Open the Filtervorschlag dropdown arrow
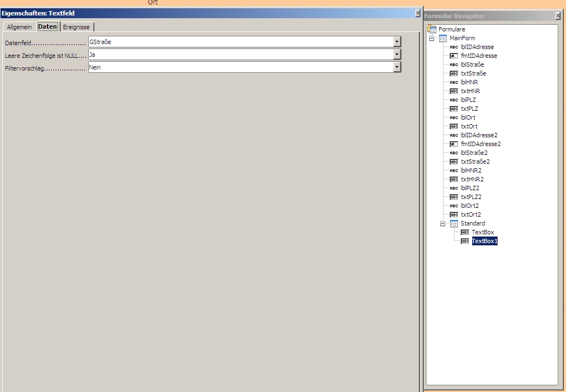Screen dimensions: 566x392 click(397, 67)
